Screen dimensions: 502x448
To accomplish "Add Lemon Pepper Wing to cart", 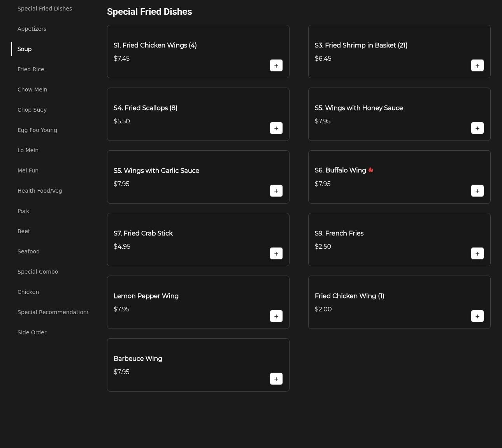I will pos(276,316).
